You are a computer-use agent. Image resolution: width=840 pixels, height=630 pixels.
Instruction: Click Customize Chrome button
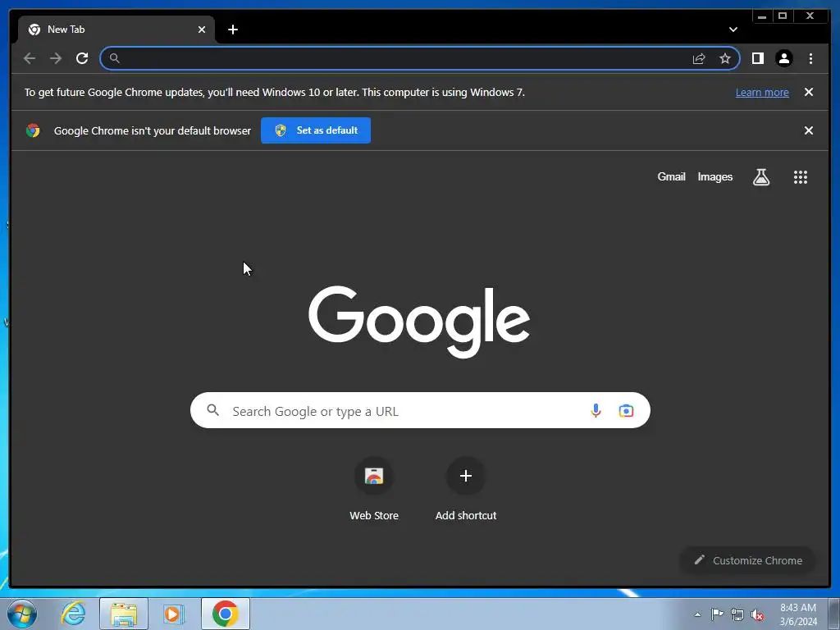coord(748,560)
